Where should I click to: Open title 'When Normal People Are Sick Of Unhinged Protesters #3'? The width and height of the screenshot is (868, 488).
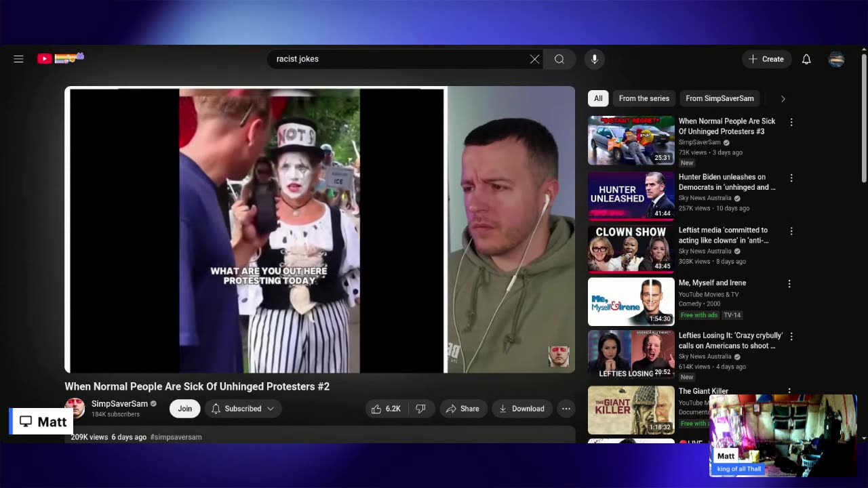[727, 126]
